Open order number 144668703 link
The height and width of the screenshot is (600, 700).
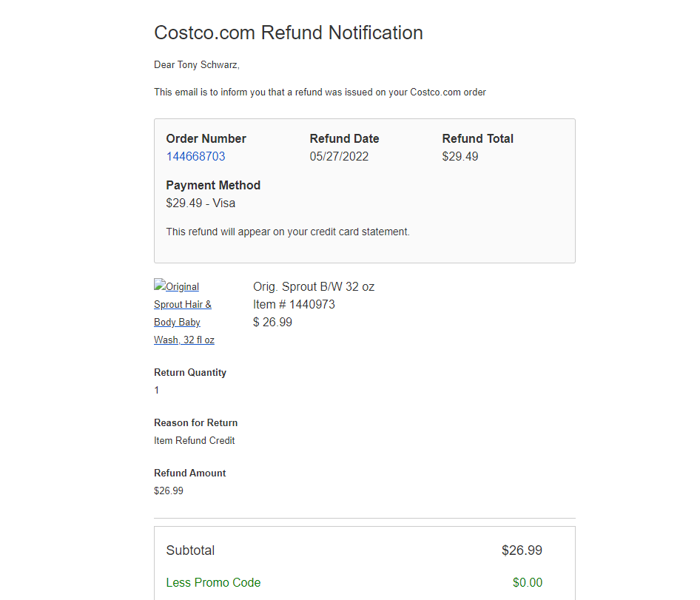coord(195,156)
